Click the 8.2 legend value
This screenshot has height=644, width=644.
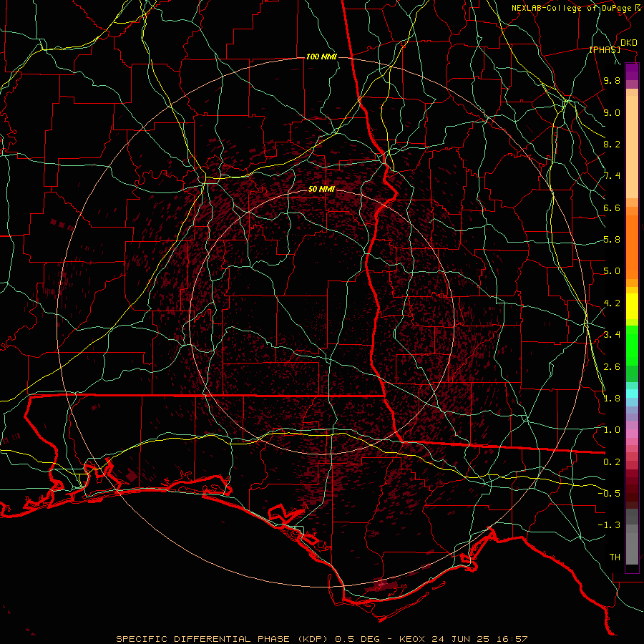(612, 145)
